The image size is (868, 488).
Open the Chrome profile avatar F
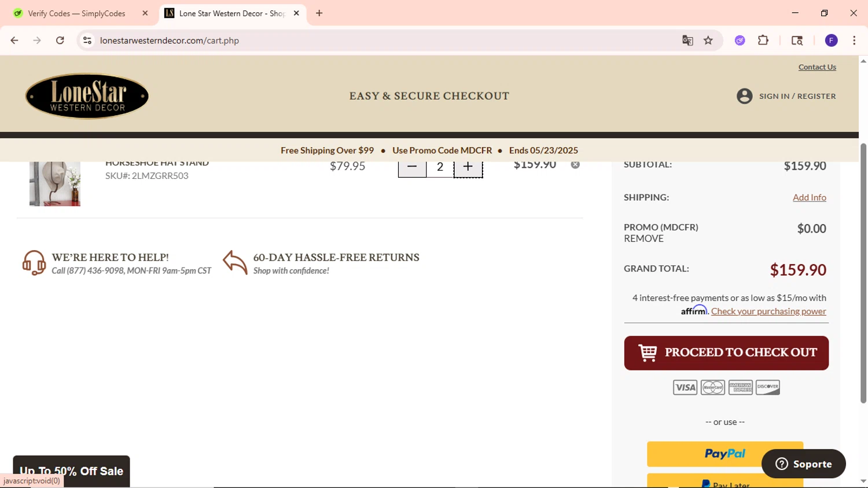click(832, 41)
